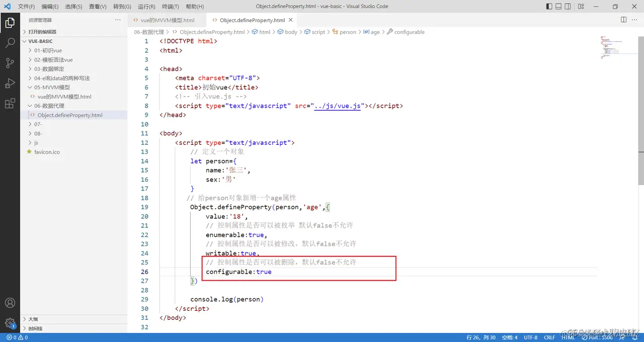Expand the 07- folder

point(73,124)
